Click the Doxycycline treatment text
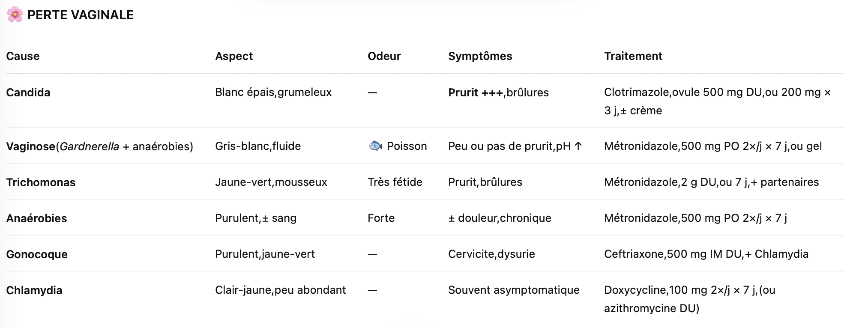Image resolution: width=868 pixels, height=328 pixels. [689, 299]
